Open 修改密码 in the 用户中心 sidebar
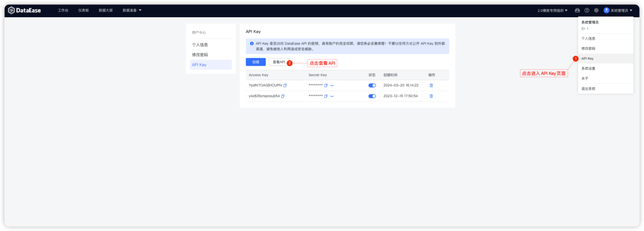This screenshot has height=231, width=644. click(x=211, y=55)
